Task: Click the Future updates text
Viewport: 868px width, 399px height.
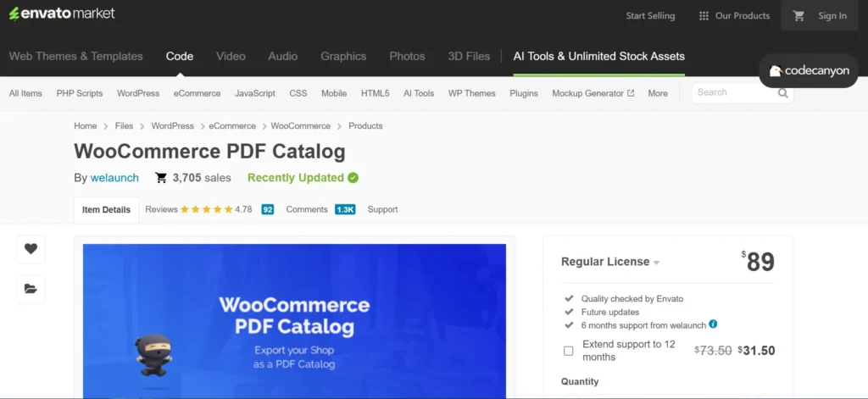Action: pyautogui.click(x=610, y=312)
